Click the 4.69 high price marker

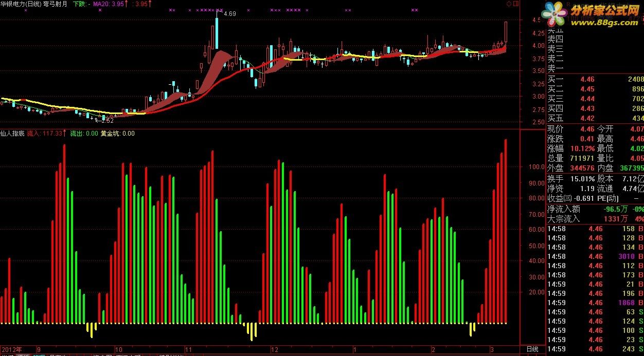pos(230,14)
